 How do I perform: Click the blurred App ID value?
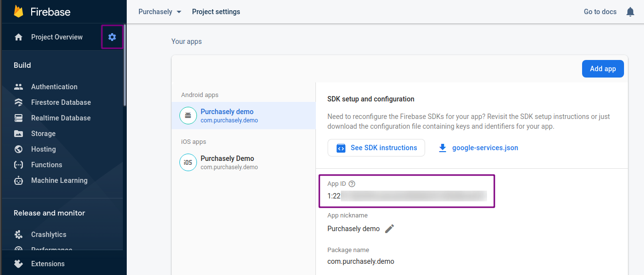407,196
